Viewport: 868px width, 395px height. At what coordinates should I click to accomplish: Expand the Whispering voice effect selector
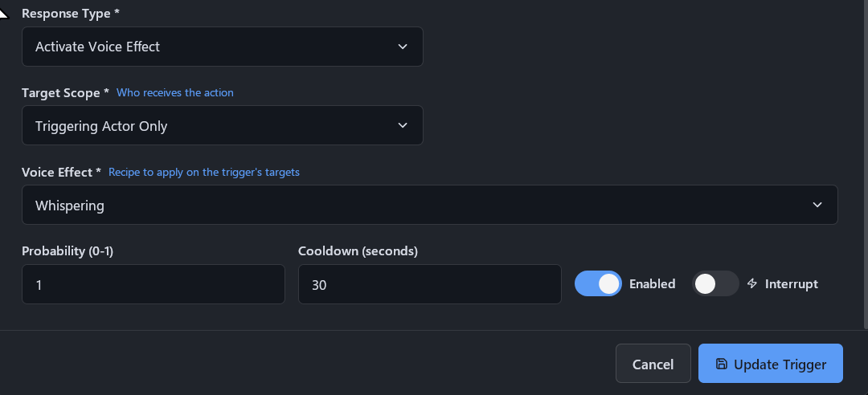coord(429,205)
